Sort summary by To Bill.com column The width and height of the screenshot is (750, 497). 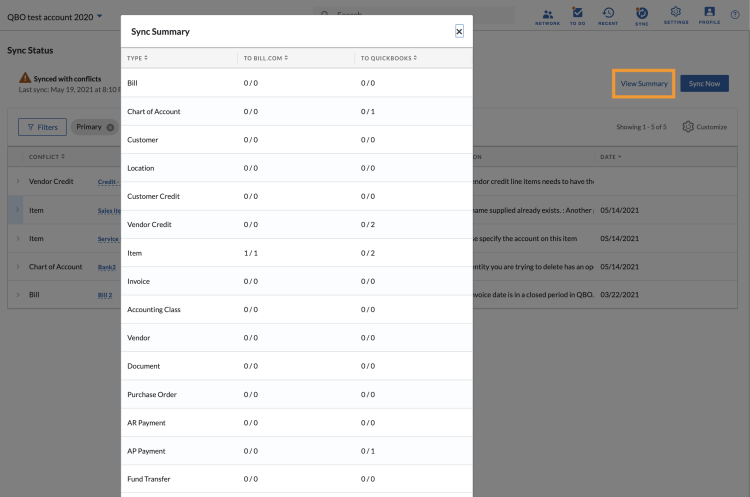(x=266, y=58)
